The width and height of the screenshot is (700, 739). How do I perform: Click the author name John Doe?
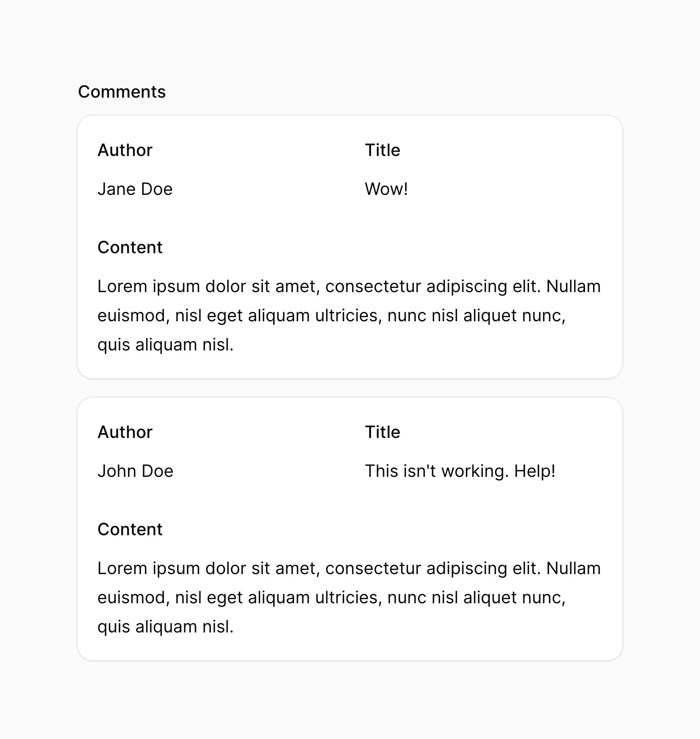(x=135, y=471)
